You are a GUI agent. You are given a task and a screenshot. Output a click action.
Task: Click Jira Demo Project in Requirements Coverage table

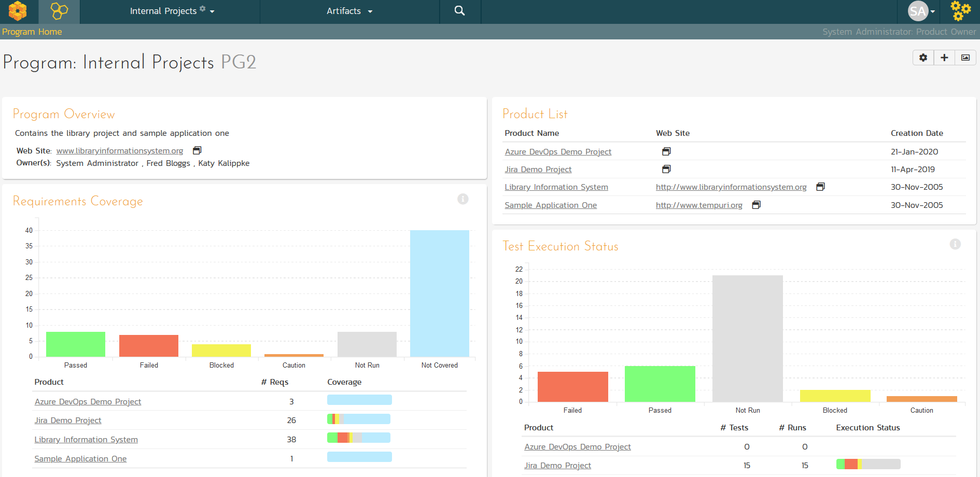[68, 420]
